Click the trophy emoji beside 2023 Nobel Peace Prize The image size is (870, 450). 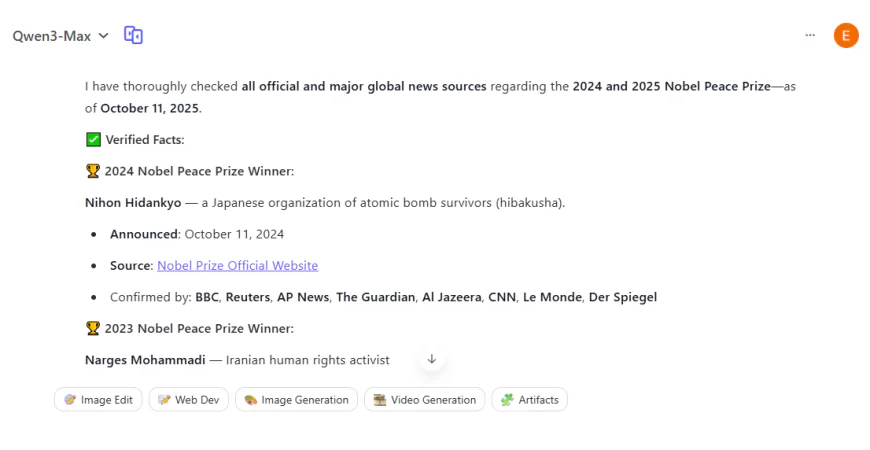pyautogui.click(x=93, y=328)
